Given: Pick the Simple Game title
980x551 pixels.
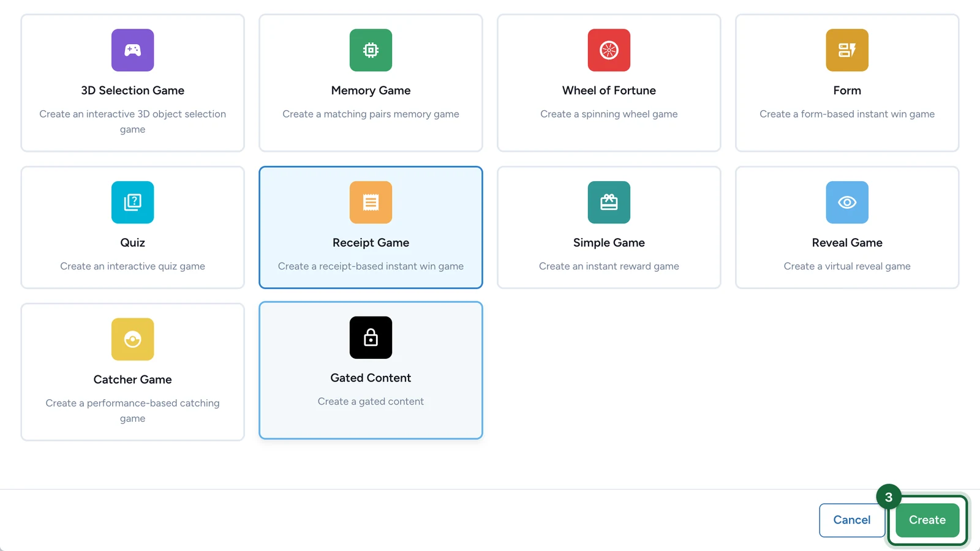Looking at the screenshot, I should [x=609, y=242].
